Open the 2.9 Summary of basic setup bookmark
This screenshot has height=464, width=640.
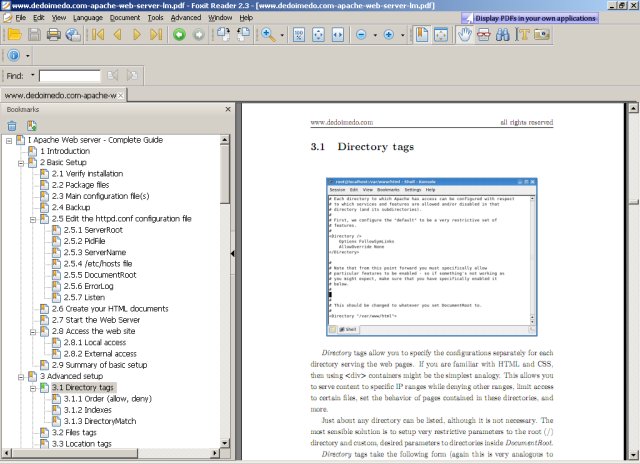pyautogui.click(x=99, y=365)
